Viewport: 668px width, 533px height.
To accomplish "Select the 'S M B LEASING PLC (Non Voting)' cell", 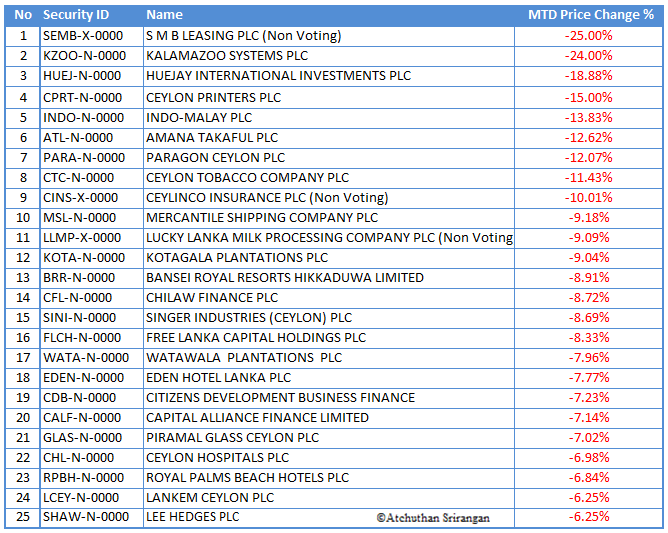I will point(244,36).
